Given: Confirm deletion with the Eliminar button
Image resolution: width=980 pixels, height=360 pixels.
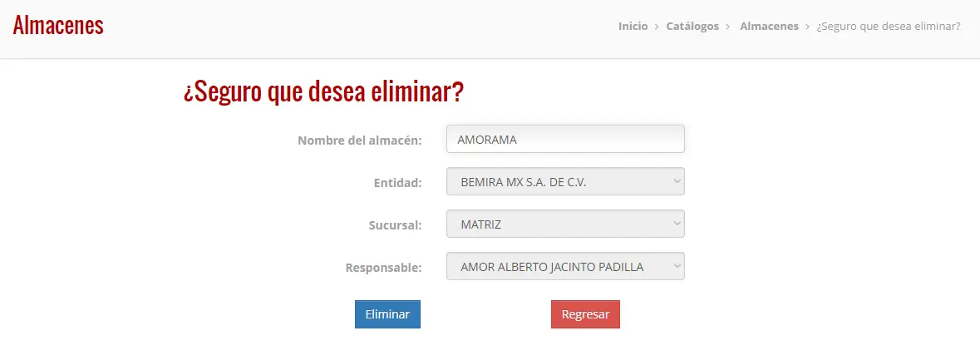Looking at the screenshot, I should (x=387, y=314).
